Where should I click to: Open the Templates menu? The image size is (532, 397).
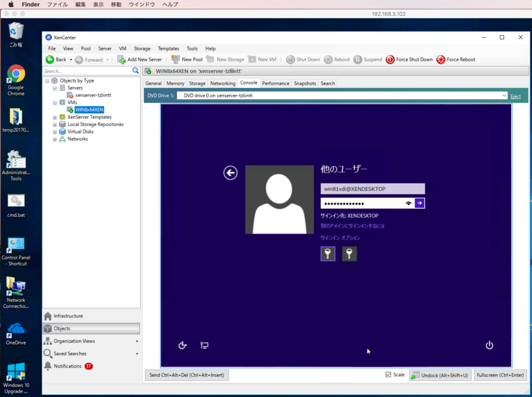(168, 48)
